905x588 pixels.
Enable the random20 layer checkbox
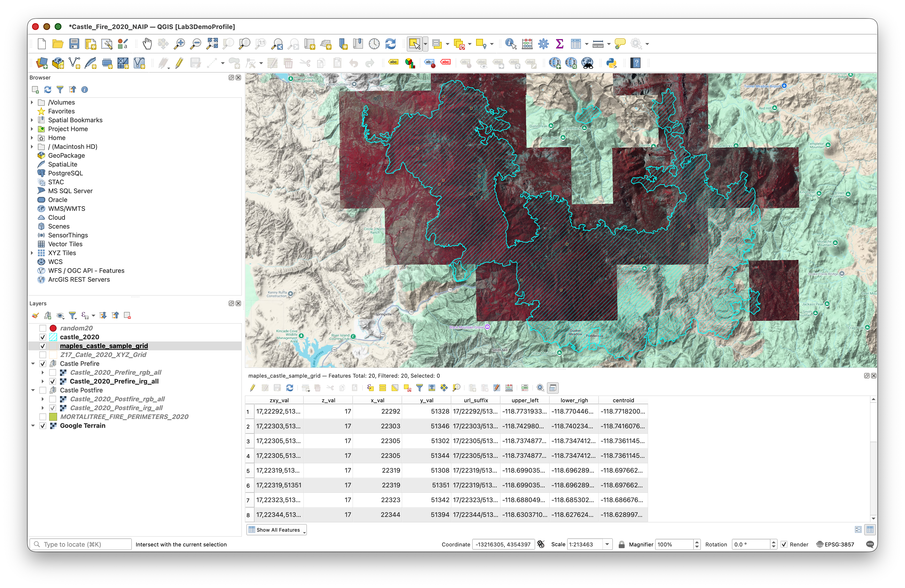(43, 328)
